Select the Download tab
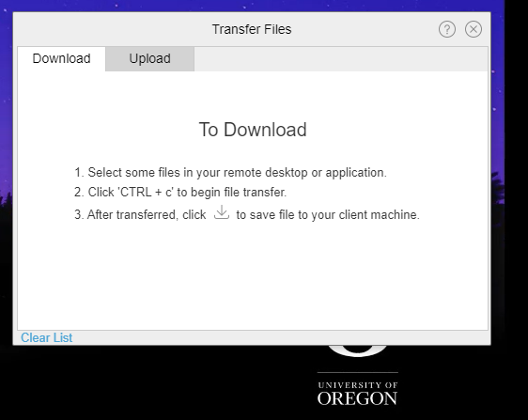Screen dimensions: 528x420 pos(61,58)
